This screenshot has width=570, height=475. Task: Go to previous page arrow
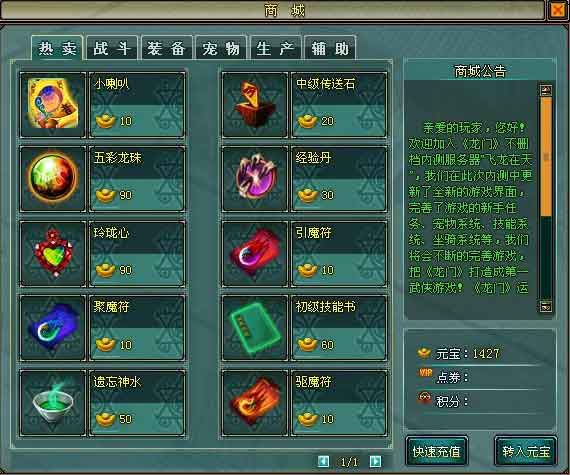[323, 461]
